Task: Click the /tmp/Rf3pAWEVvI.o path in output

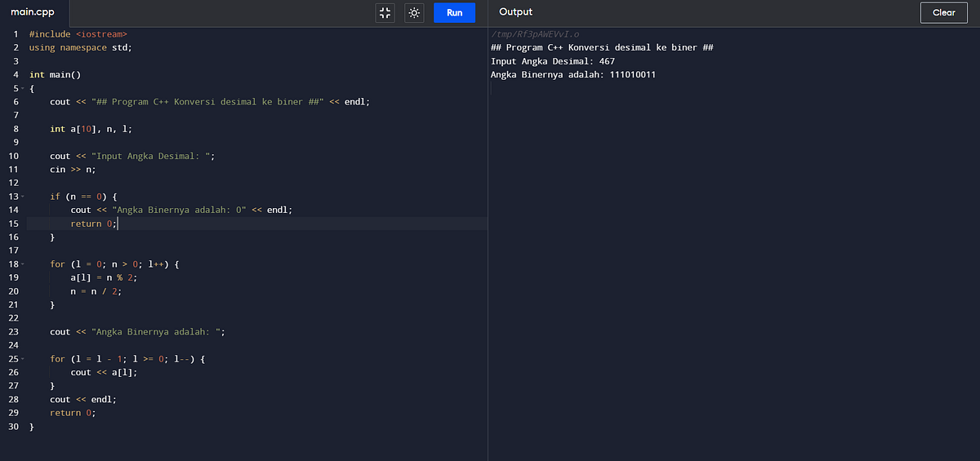Action: tap(535, 34)
